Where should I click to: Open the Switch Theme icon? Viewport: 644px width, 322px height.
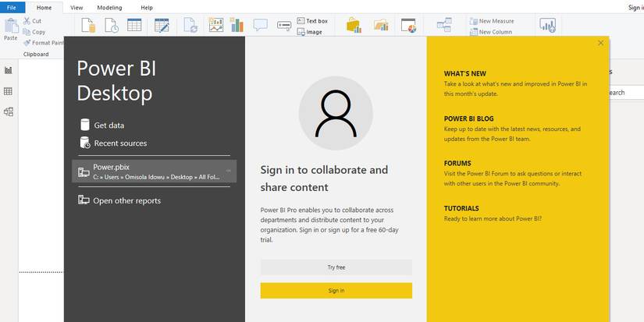coord(409,26)
